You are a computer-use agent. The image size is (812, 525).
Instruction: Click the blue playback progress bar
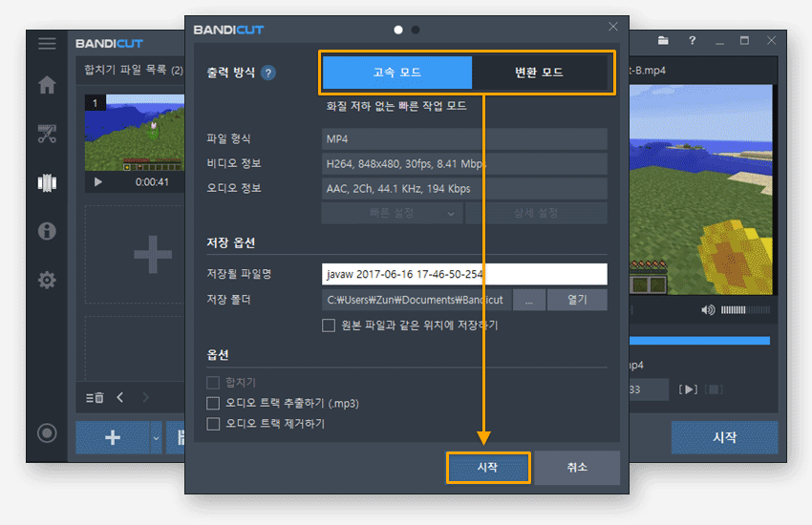699,341
